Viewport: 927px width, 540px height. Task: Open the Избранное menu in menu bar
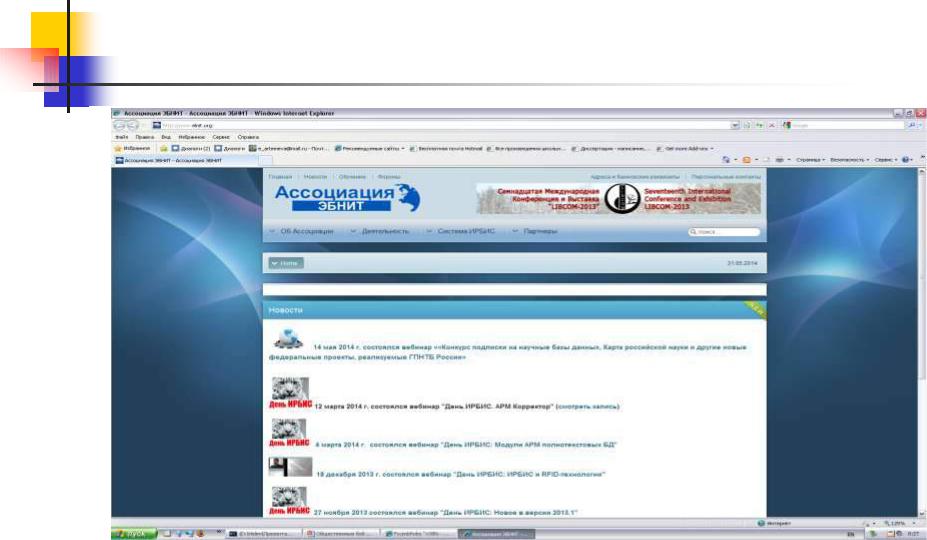192,137
